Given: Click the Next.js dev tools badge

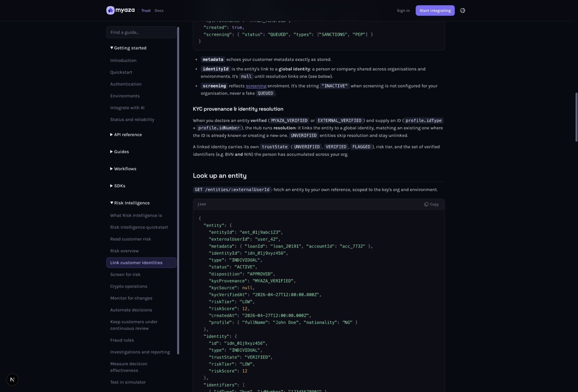Looking at the screenshot, I should [13, 379].
